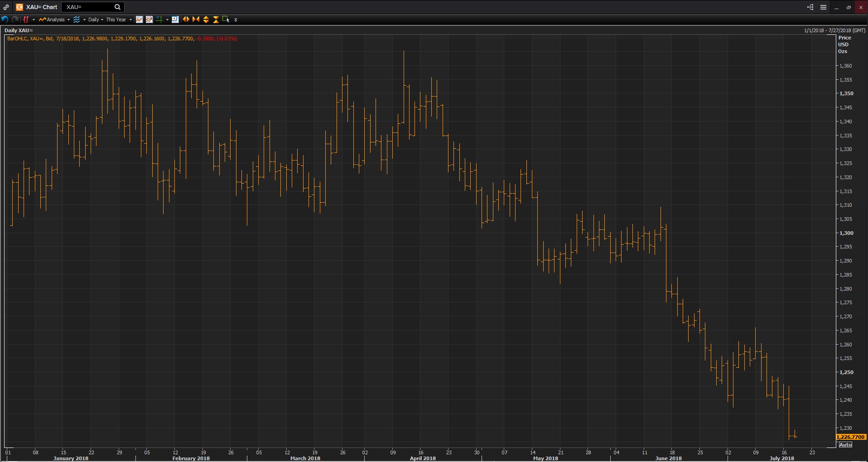Click the horizontal compress arrows icon

point(196,19)
